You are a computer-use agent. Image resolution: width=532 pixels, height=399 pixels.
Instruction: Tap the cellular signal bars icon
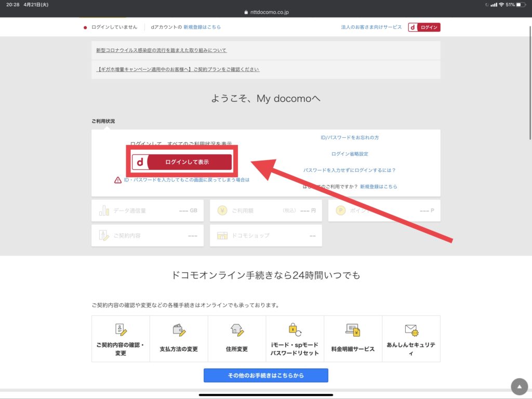pos(494,5)
